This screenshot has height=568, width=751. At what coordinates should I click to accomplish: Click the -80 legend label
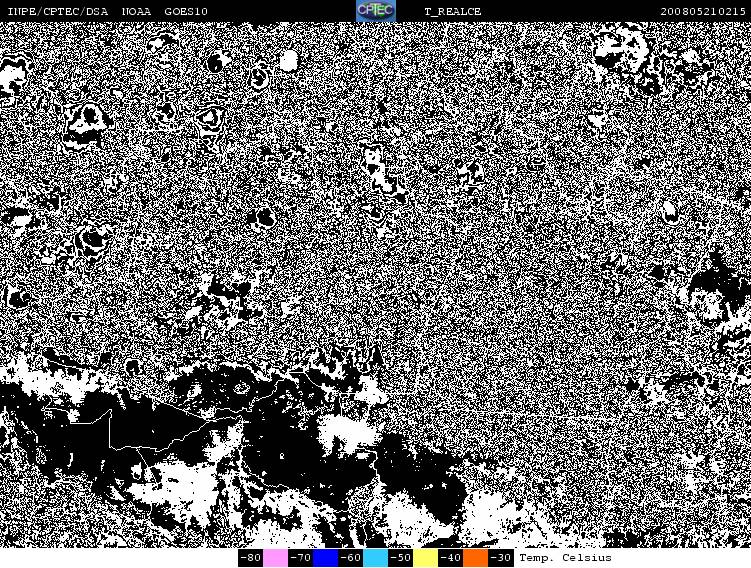[x=250, y=558]
